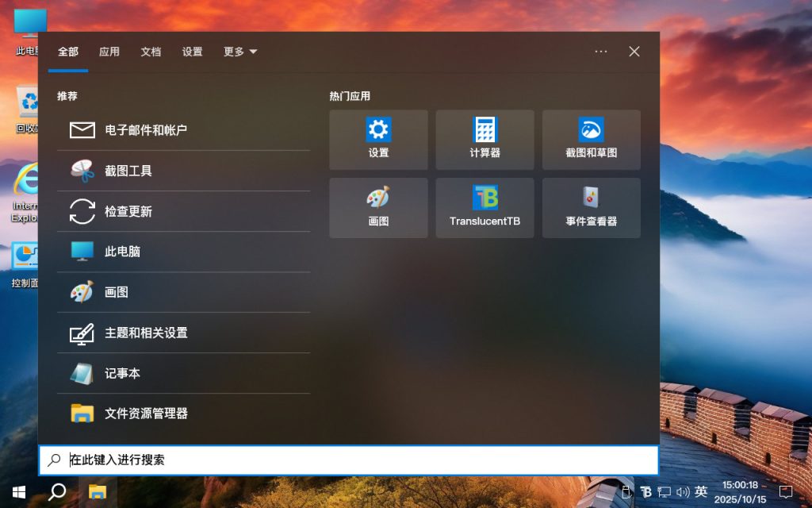Open 主题和相关设置 from recommended items

145,333
